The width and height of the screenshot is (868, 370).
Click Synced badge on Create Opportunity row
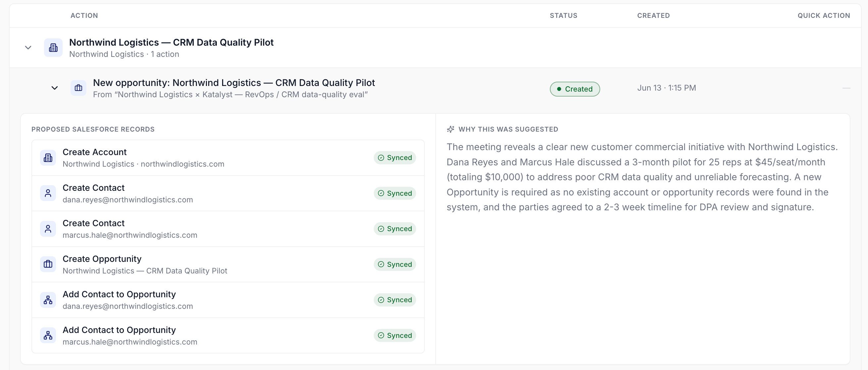pyautogui.click(x=395, y=264)
